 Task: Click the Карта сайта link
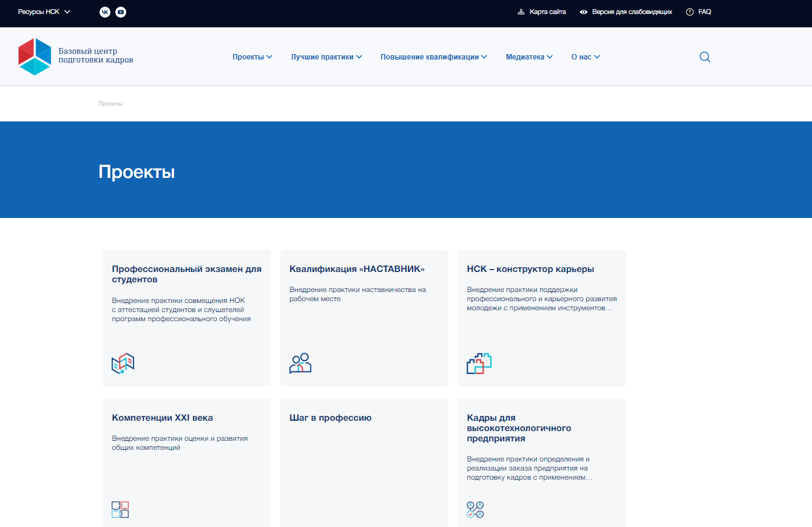click(547, 12)
